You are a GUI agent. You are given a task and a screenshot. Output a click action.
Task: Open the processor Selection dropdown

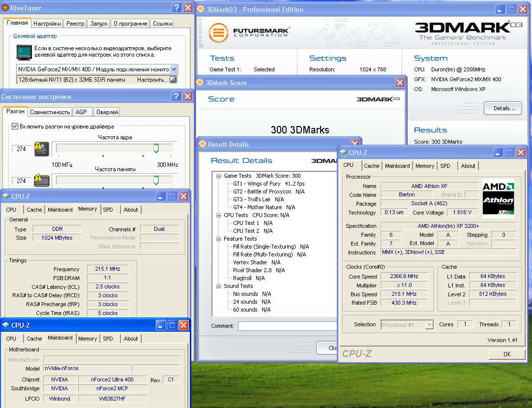[429, 325]
